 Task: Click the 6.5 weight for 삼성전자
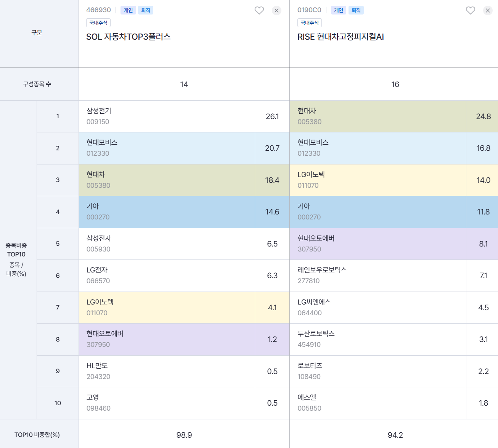point(272,244)
